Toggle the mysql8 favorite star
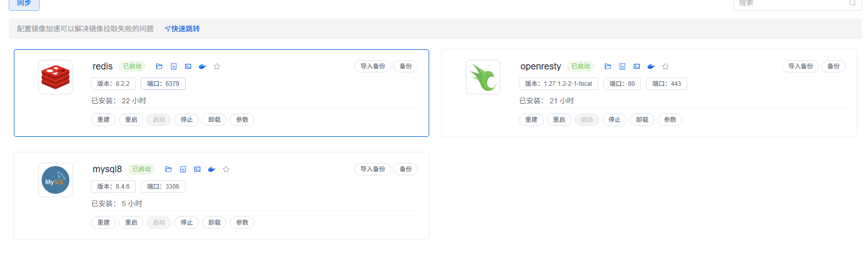This screenshot has height=256, width=868. [x=226, y=169]
